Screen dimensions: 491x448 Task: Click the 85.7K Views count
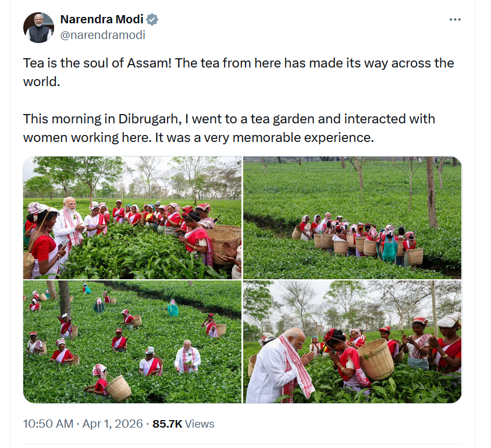click(183, 424)
